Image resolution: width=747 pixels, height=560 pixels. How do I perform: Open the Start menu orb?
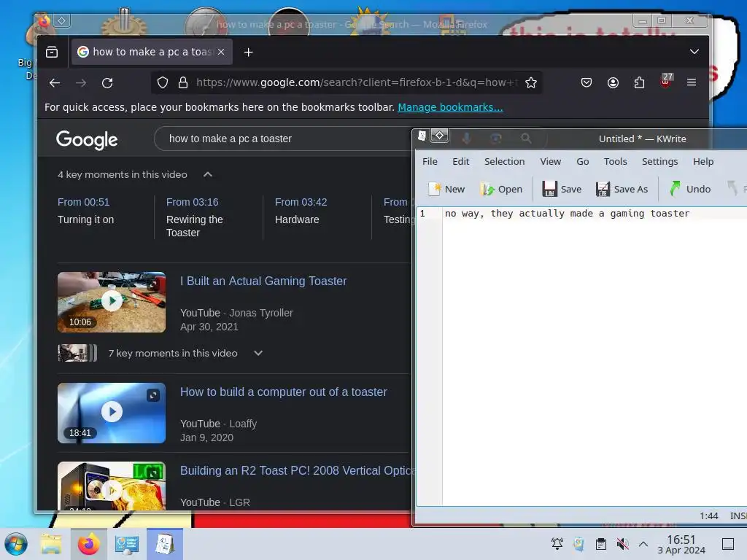point(16,544)
